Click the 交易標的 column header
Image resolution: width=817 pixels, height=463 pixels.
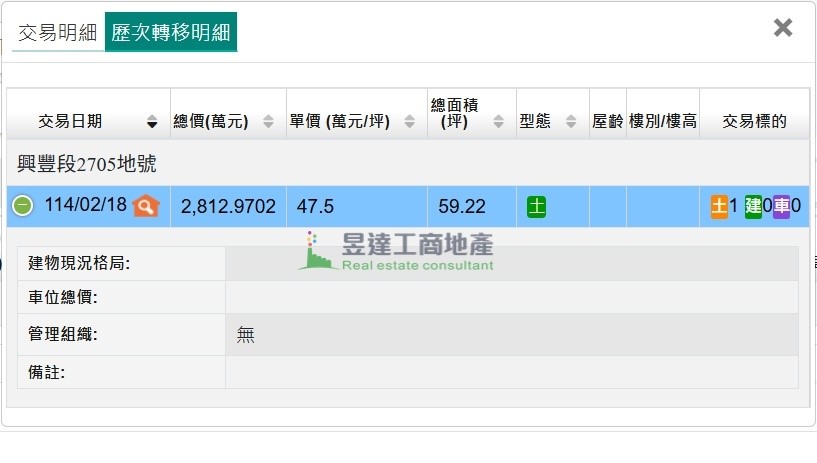pyautogui.click(x=754, y=122)
